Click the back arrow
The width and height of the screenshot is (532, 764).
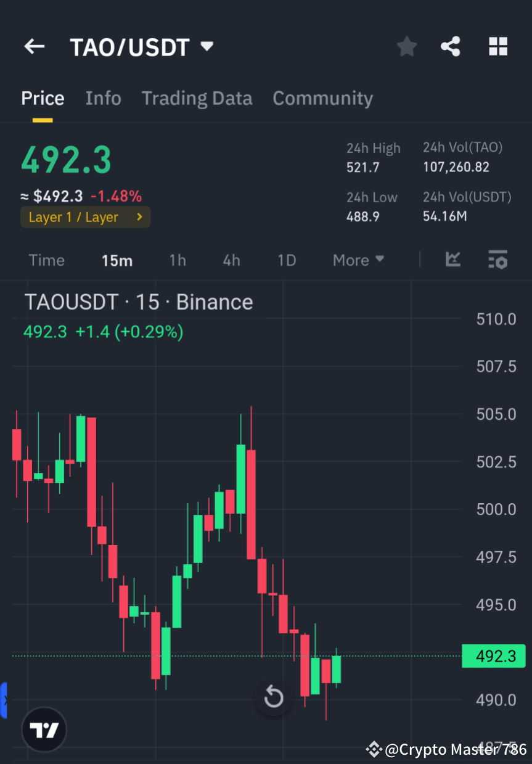click(34, 46)
